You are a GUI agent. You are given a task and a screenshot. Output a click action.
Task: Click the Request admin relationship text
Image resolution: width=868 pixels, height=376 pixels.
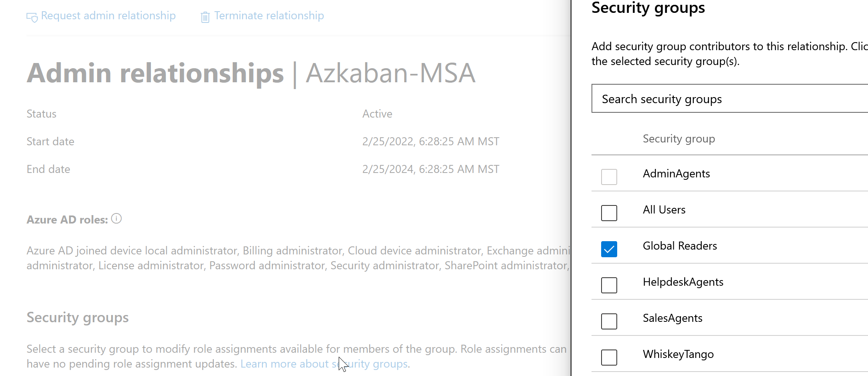(x=108, y=16)
